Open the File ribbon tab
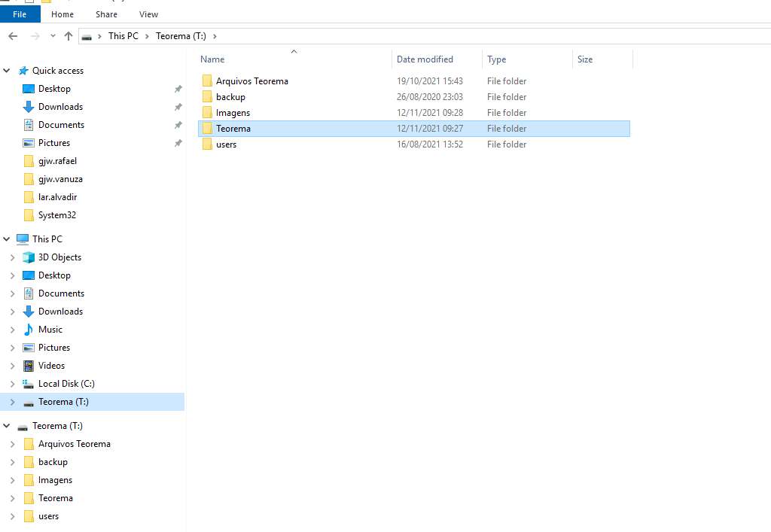Screen dimensions: 771x532 [x=20, y=14]
